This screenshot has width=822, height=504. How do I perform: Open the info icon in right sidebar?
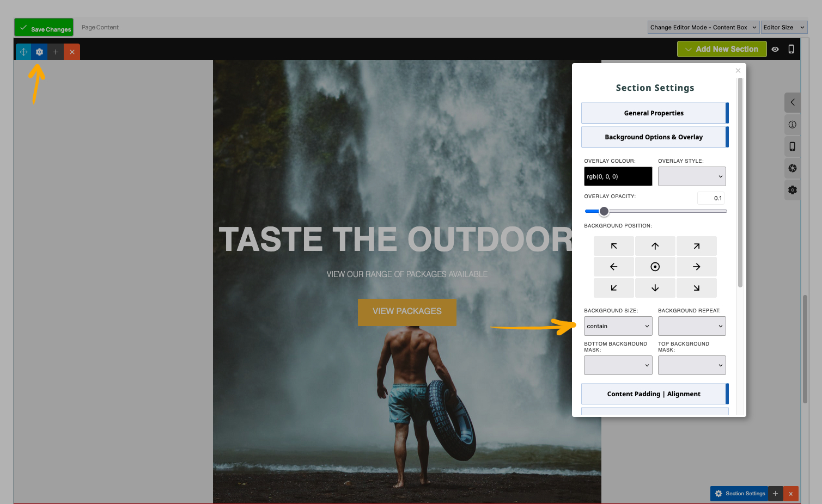[792, 125]
